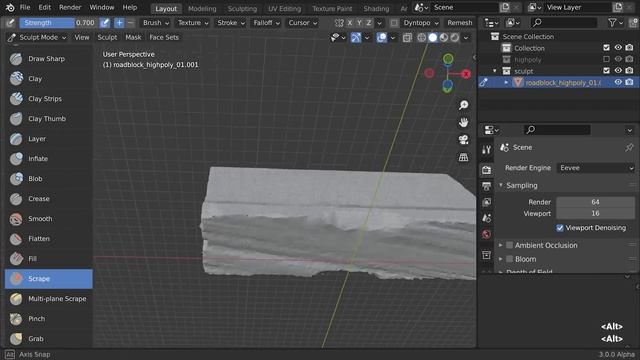Open the Edit menu

[x=44, y=7]
